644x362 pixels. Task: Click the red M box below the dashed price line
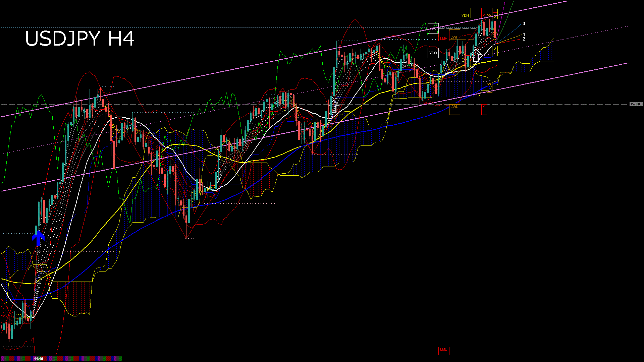tap(484, 107)
